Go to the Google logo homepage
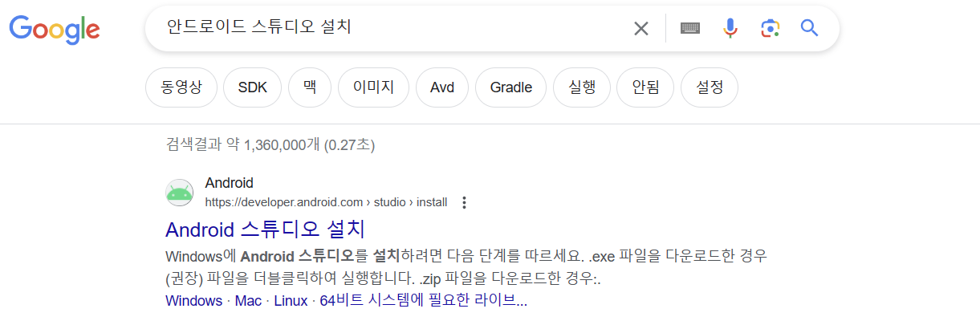This screenshot has width=980, height=325. tap(55, 29)
